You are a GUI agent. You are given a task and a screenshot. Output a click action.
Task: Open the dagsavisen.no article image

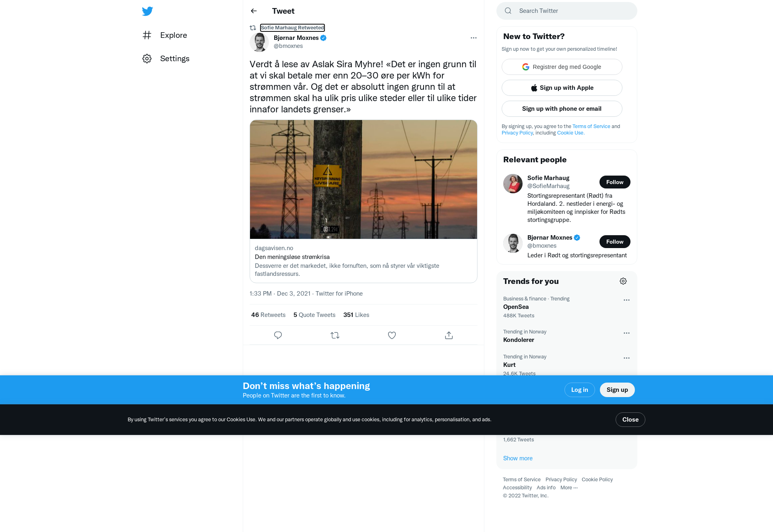[x=364, y=179]
